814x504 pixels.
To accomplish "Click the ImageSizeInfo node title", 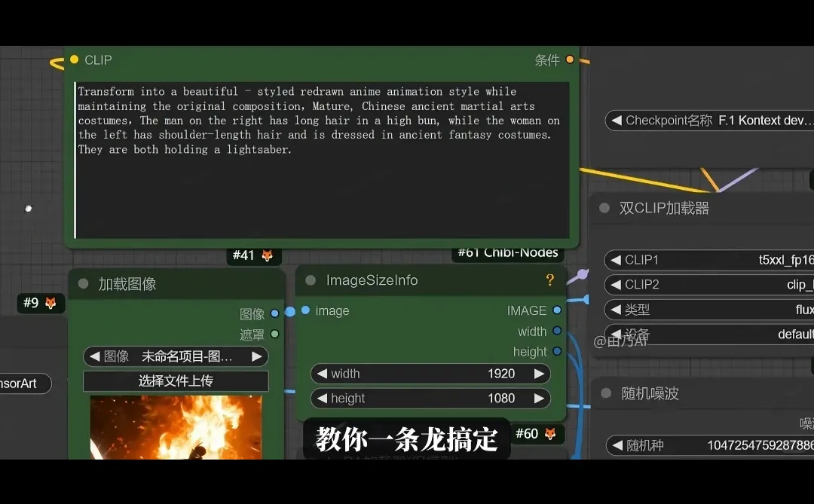I will 372,280.
